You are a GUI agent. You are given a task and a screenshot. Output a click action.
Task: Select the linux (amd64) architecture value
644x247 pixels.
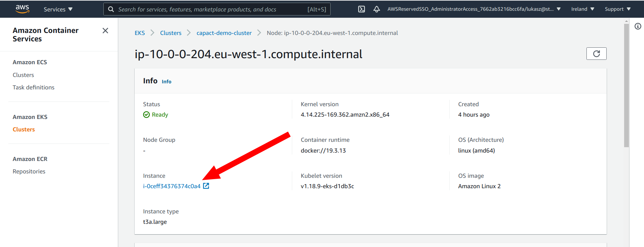[x=476, y=151]
